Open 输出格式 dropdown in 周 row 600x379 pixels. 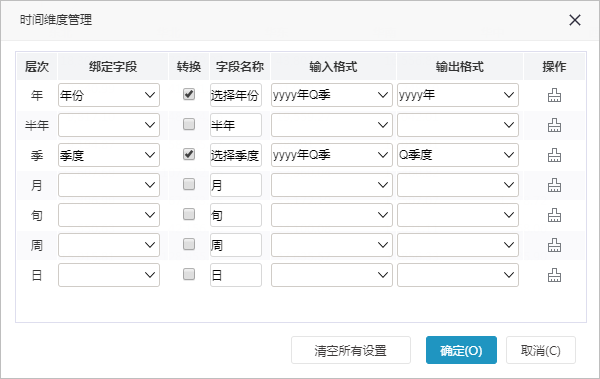tap(458, 245)
